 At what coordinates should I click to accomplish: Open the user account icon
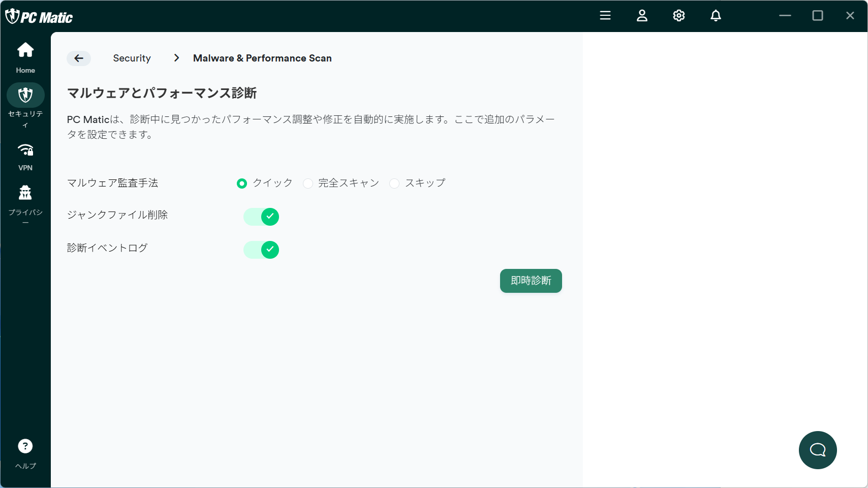pyautogui.click(x=642, y=16)
